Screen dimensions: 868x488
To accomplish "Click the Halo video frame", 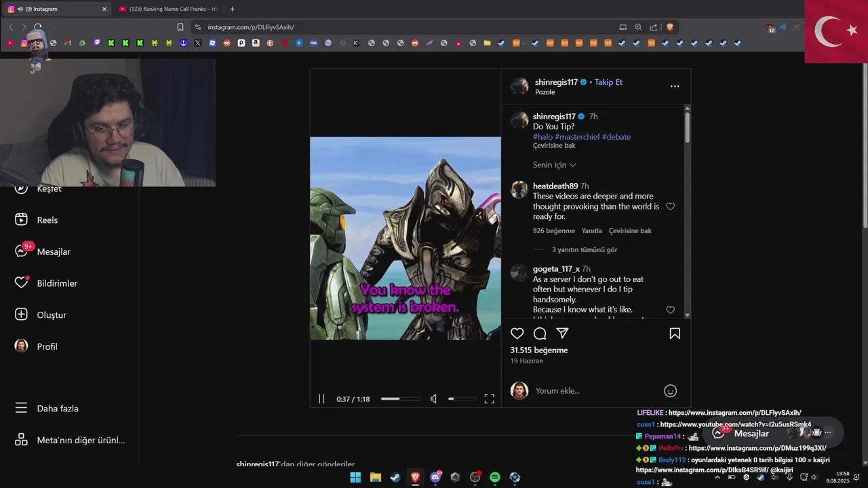I will (406, 238).
